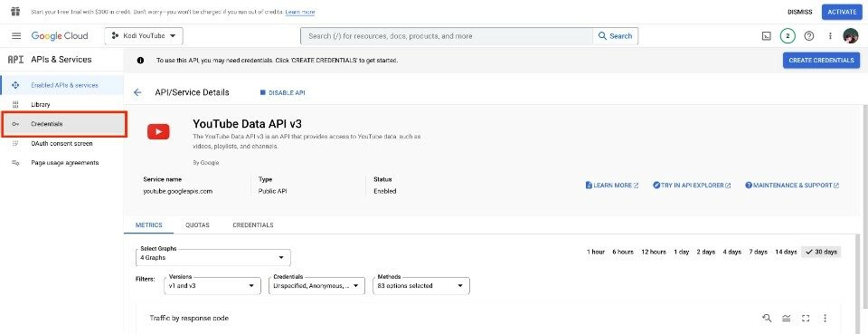Open the main navigation hamburger menu
Image resolution: width=868 pixels, height=334 pixels.
[x=16, y=36]
